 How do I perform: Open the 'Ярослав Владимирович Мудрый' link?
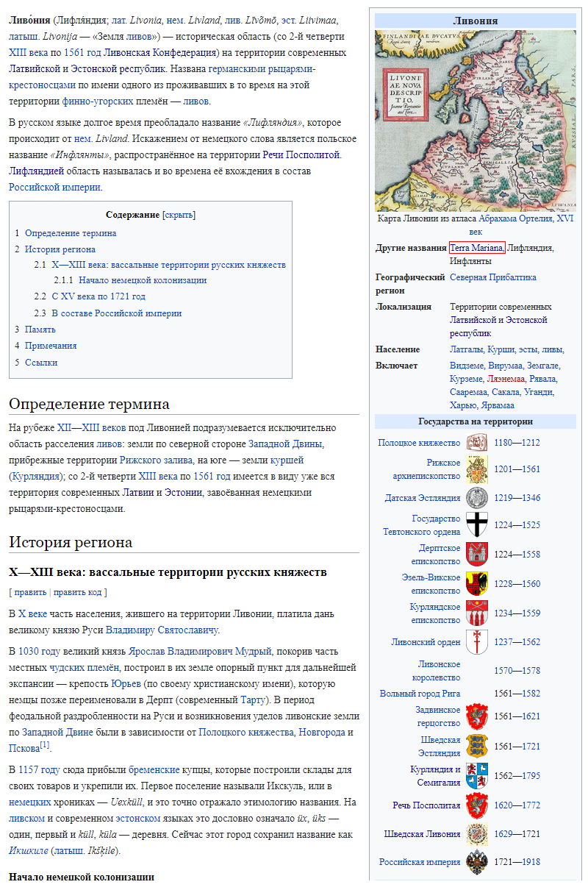coord(201,651)
